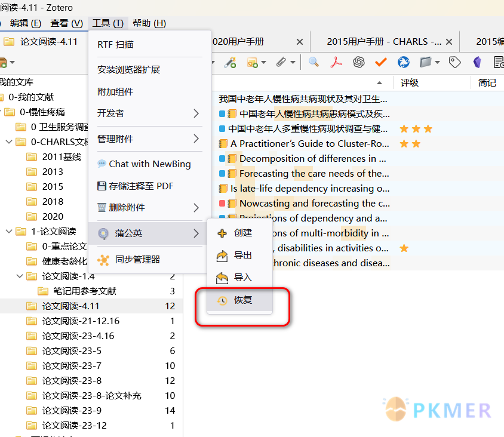Collapse the 1-论文阅读 folder chevron
This screenshot has width=504, height=437.
[x=9, y=232]
